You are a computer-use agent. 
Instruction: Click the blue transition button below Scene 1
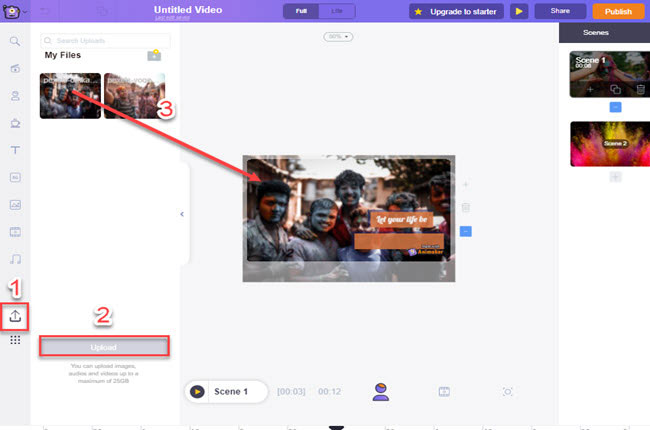pos(615,107)
